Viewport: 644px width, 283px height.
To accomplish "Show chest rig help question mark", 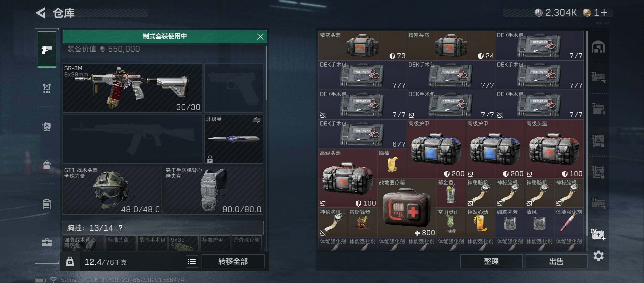I will click(x=120, y=228).
